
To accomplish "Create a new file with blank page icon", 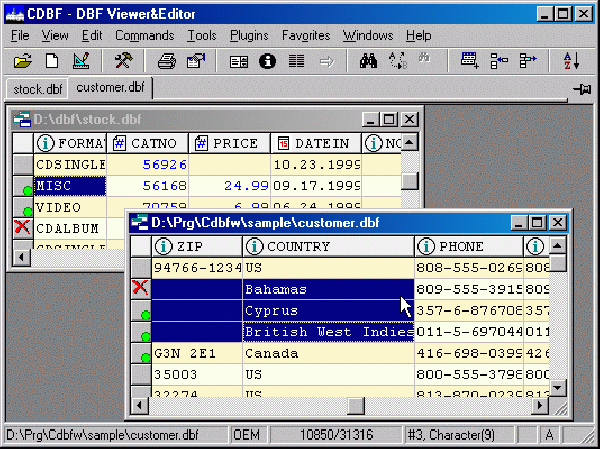I will pos(52,61).
